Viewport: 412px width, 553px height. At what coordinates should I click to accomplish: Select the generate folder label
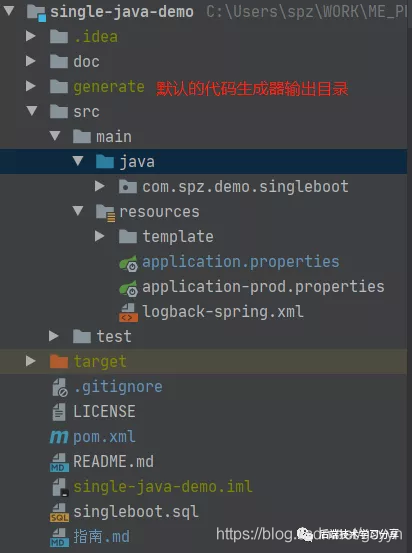109,87
